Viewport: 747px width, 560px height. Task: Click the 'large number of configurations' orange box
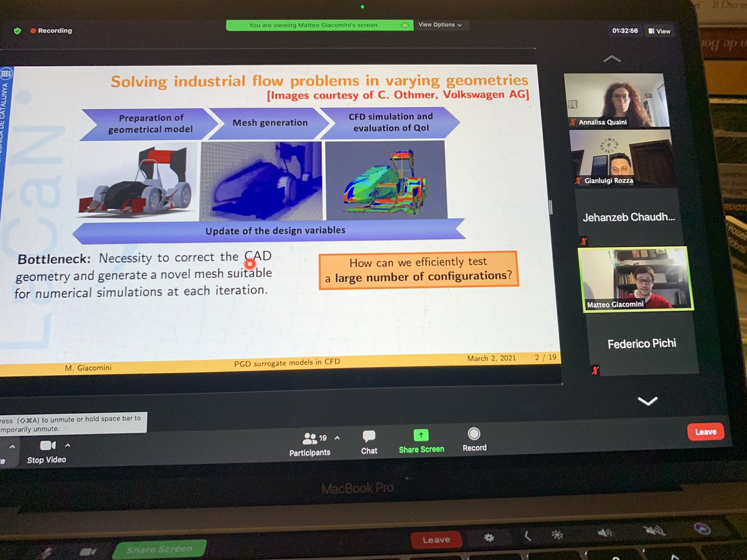click(x=420, y=269)
